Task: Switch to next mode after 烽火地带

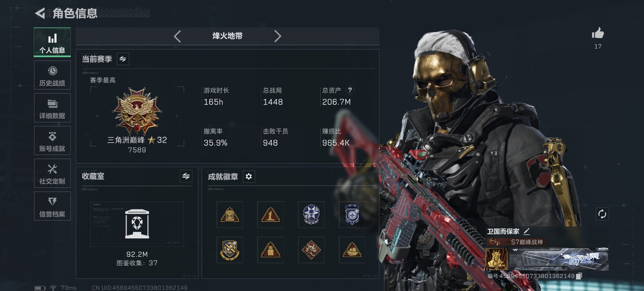Action: coord(277,36)
